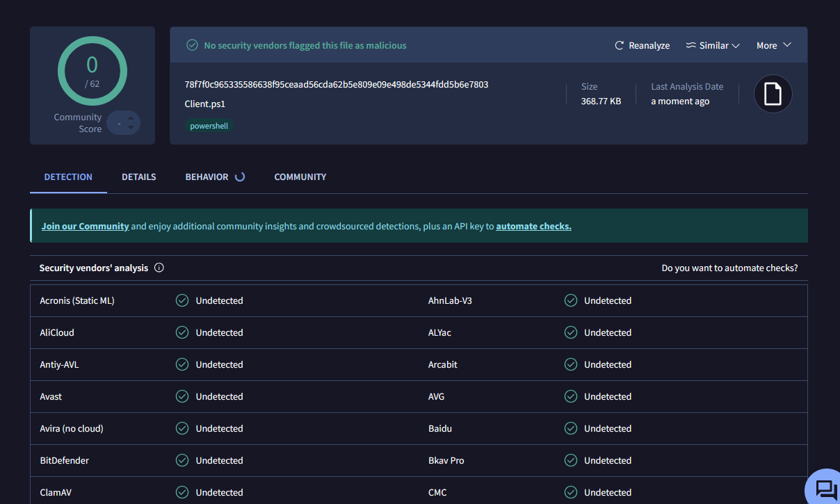The image size is (840, 504).
Task: Click the Reanalyze circular arrow icon
Action: coord(619,45)
